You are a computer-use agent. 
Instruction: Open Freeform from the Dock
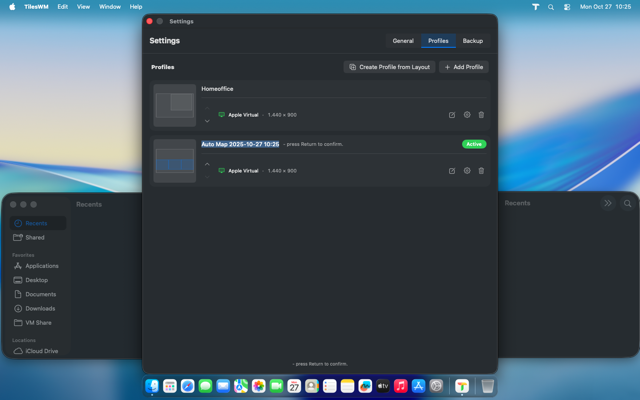tap(365, 386)
